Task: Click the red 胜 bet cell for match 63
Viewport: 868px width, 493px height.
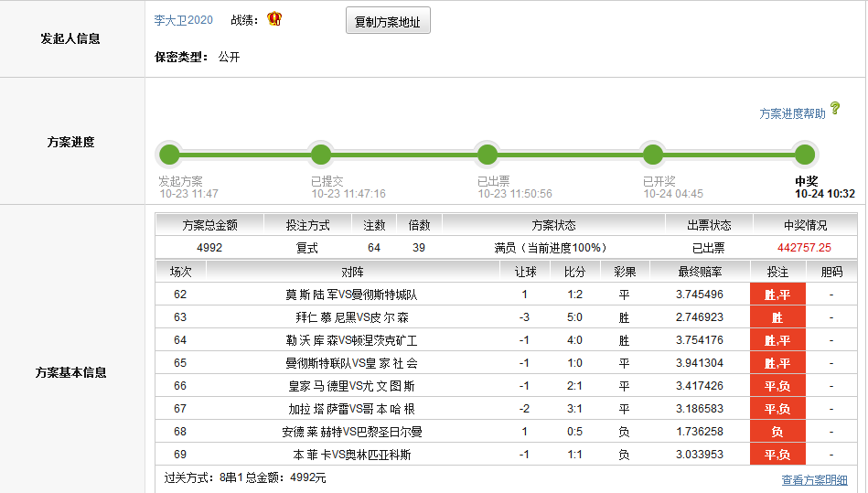Action: click(777, 317)
